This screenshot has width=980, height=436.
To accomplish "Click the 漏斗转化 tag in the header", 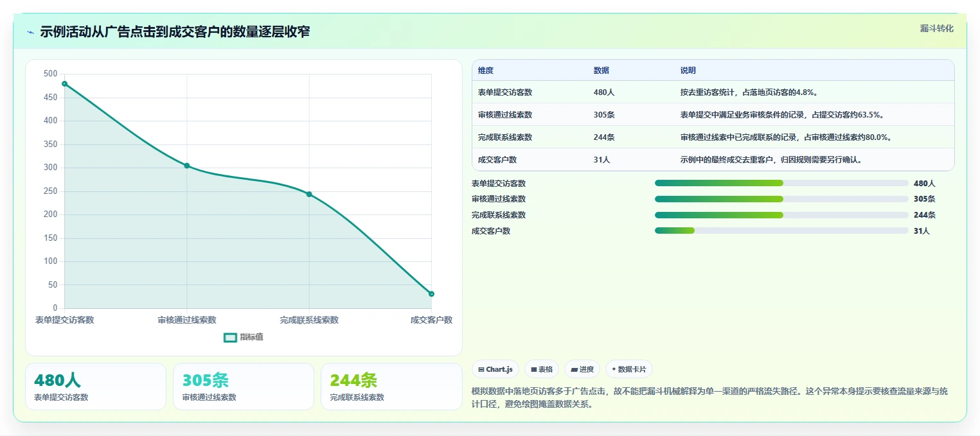I will pyautogui.click(x=937, y=28).
